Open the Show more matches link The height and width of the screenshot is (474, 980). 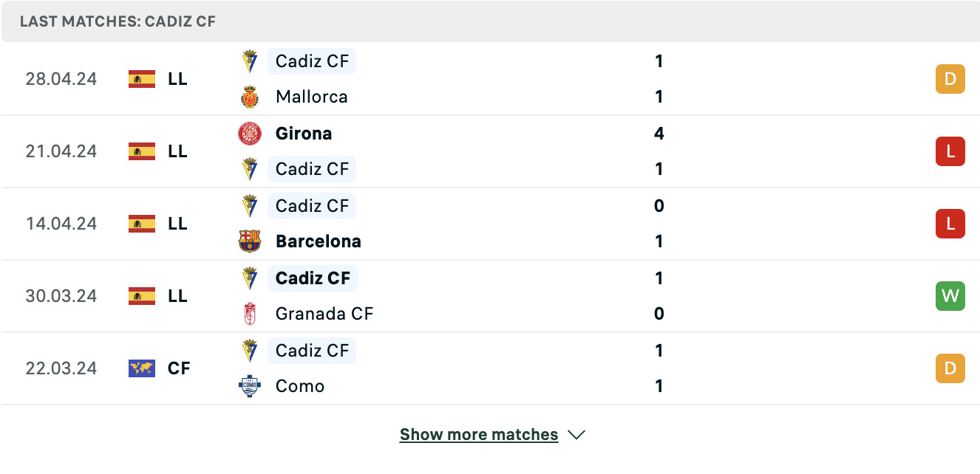(479, 435)
